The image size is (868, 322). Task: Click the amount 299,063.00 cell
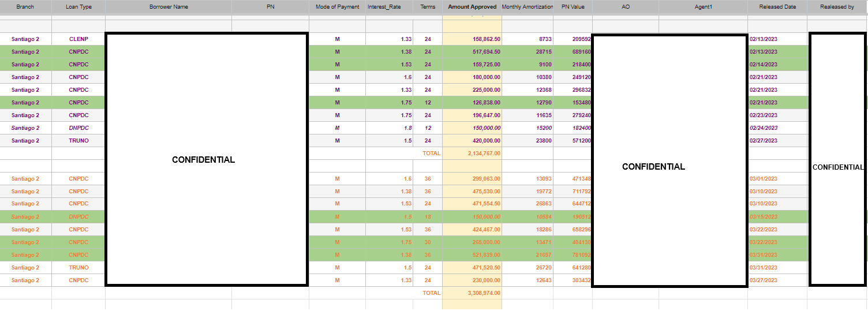[x=472, y=179]
